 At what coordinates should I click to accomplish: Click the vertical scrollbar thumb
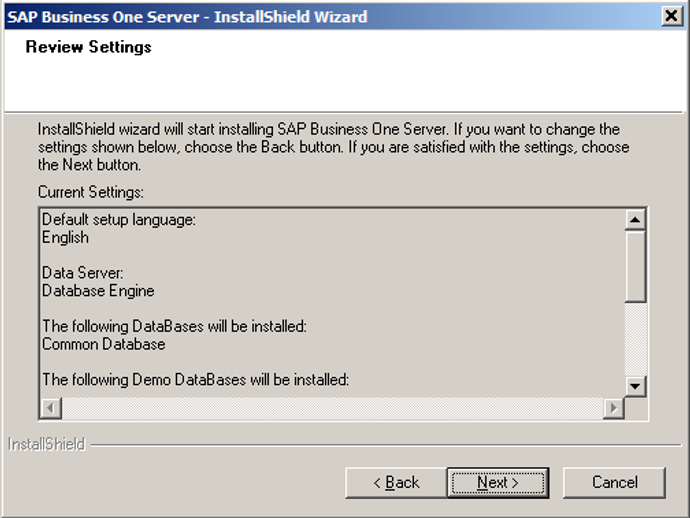click(x=635, y=266)
